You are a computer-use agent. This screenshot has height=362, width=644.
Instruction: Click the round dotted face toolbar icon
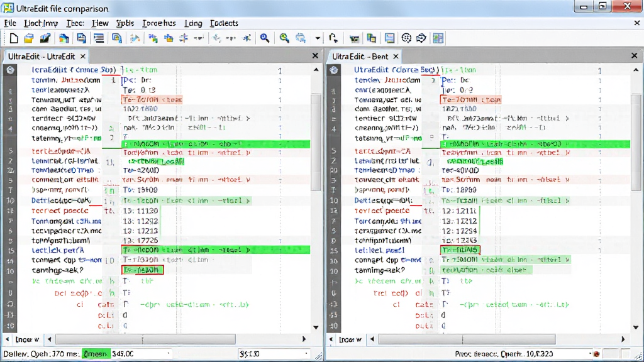[406, 38]
